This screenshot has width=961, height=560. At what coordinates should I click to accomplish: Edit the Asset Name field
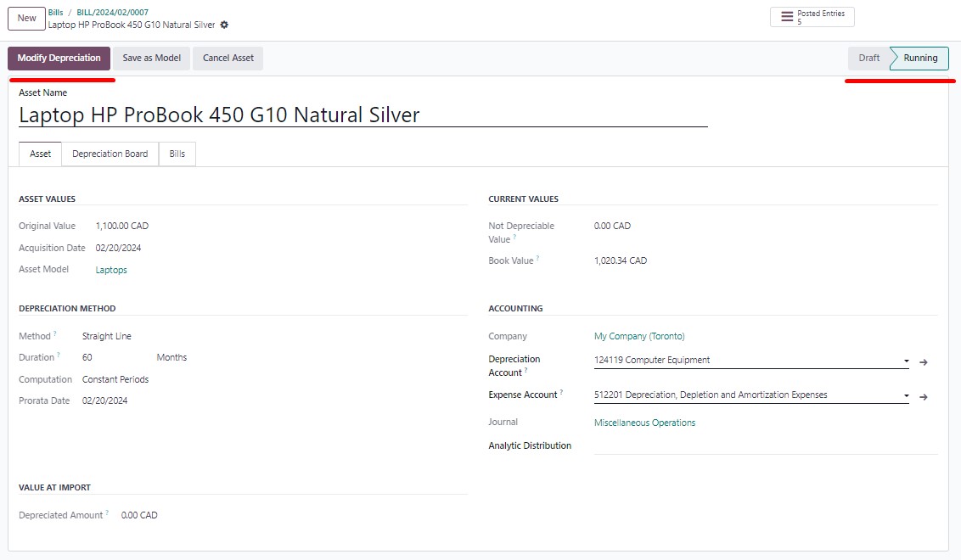coord(362,115)
